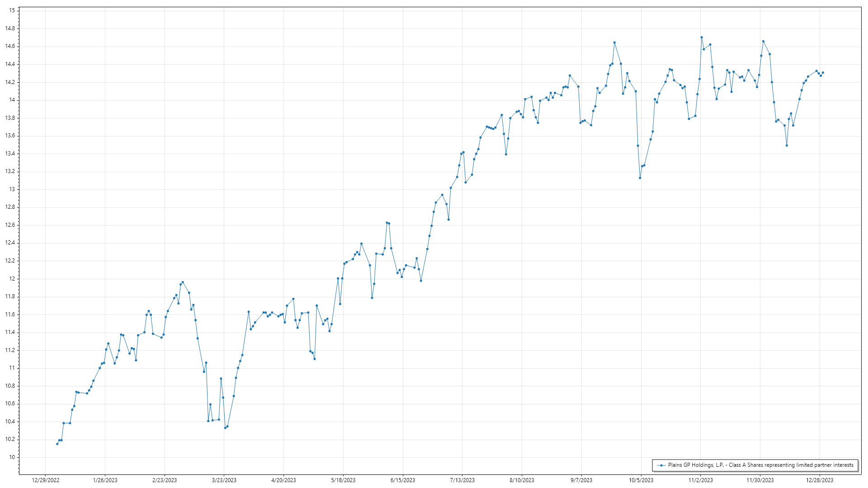The image size is (868, 488).
Task: Click the 13.6 label on the y-axis
Action: pos(10,136)
